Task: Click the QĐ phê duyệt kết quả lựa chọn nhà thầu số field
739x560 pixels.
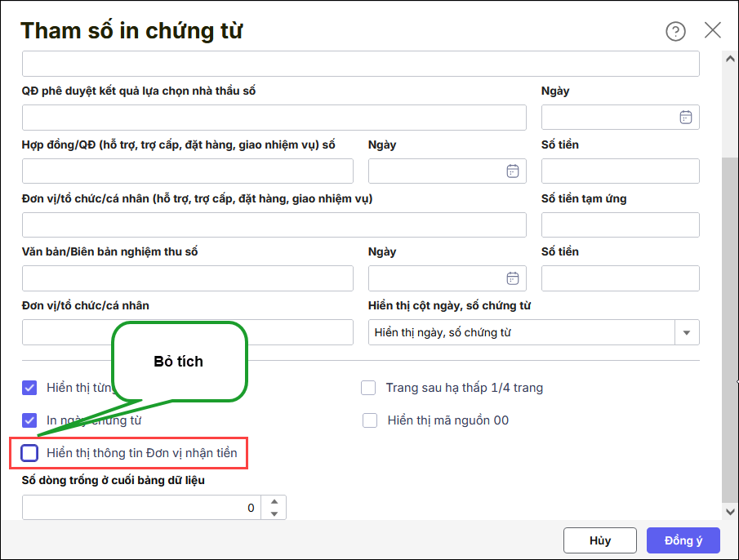Action: 274,118
